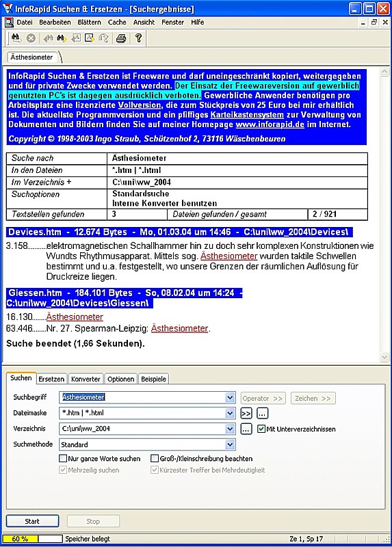Expand the Dateimaske dropdown list
The height and width of the screenshot is (547, 392).
[230, 413]
